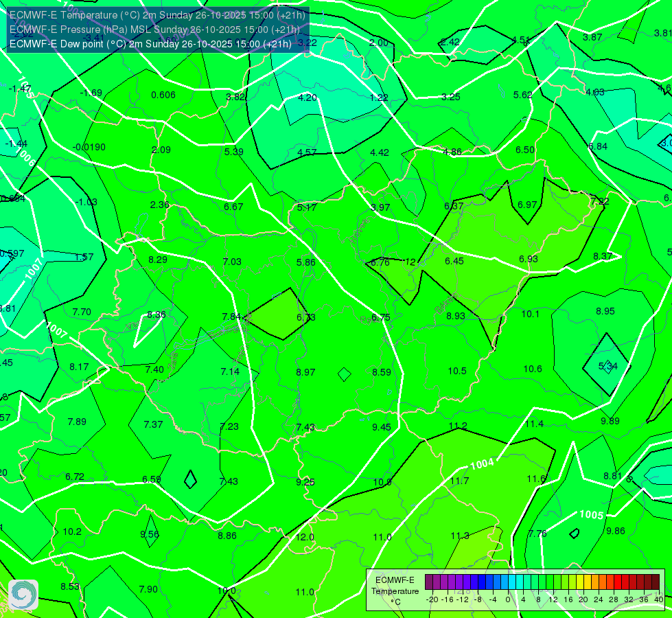The image size is (672, 618).
Task: Click the grid value 7.90
Action: point(148,589)
